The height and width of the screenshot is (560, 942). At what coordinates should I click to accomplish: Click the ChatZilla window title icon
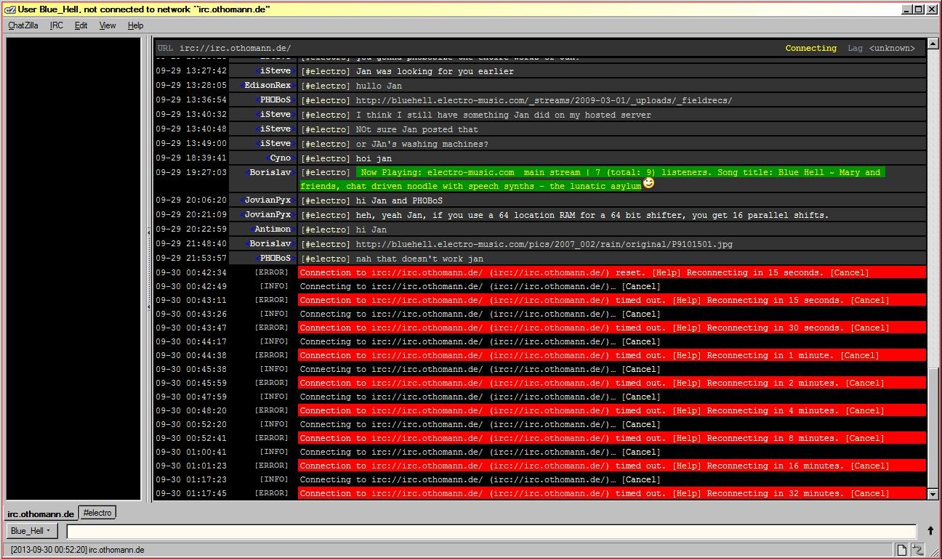(x=9, y=9)
